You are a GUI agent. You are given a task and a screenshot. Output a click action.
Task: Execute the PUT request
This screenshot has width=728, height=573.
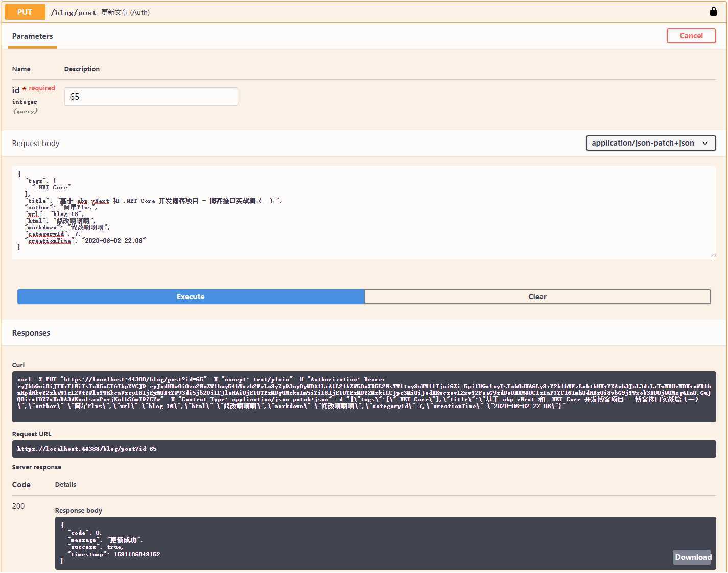pyautogui.click(x=191, y=297)
